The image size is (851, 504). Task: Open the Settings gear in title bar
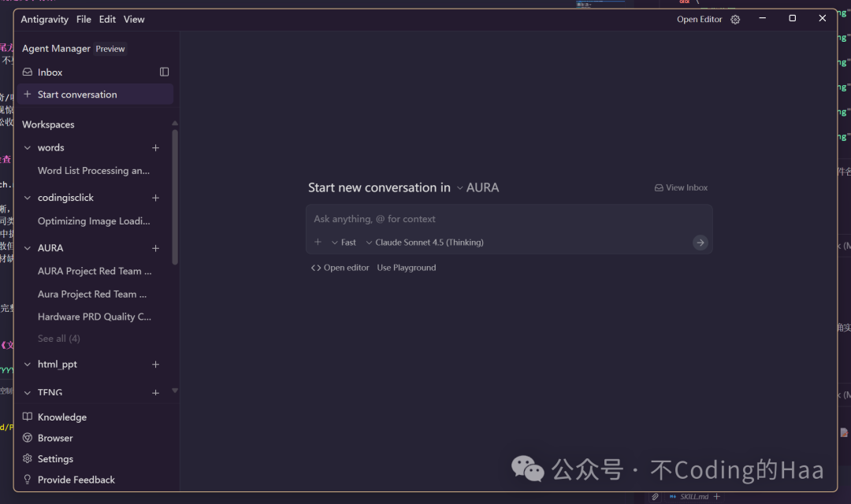click(x=735, y=20)
